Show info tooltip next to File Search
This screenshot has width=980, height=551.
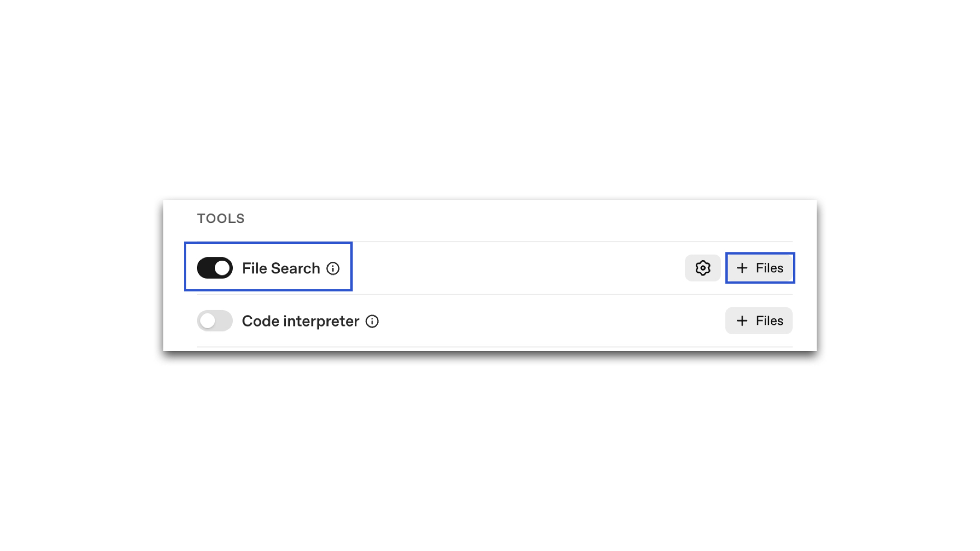point(333,268)
